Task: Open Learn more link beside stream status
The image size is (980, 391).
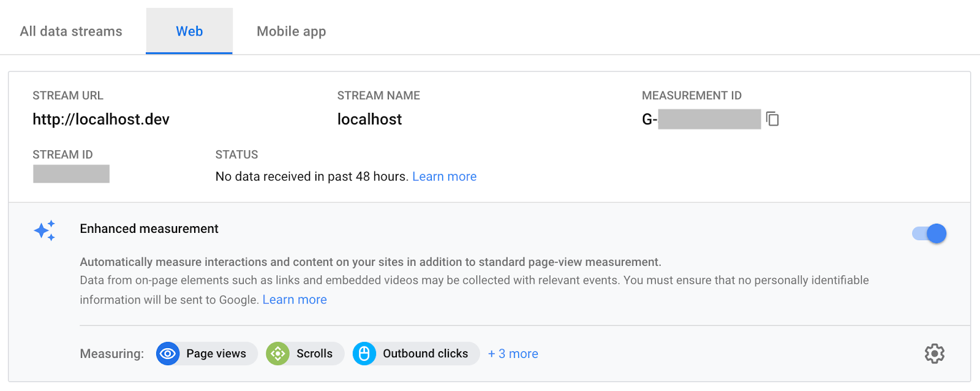Action: [x=444, y=177]
